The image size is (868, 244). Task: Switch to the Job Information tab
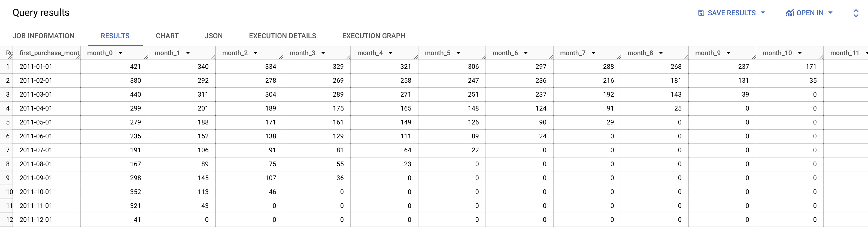click(x=44, y=36)
